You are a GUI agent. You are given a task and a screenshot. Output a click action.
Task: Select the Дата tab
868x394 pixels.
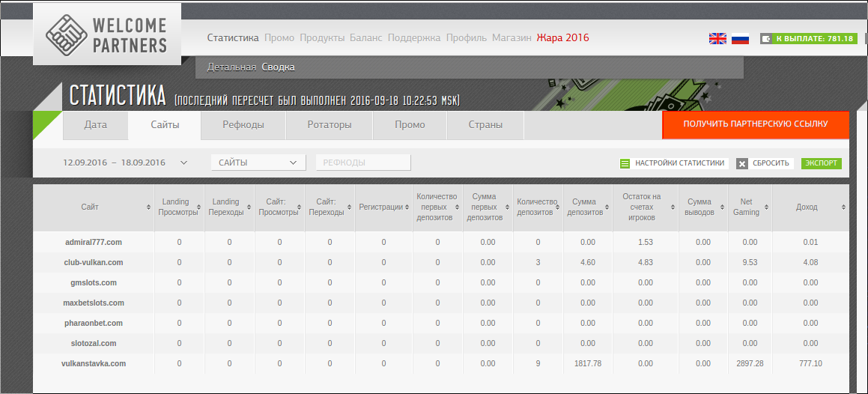point(96,125)
